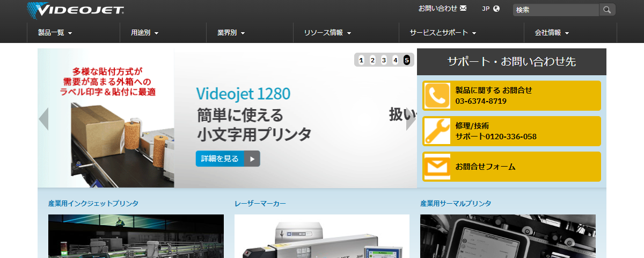Open the JP language selector
Image resolution: width=644 pixels, height=258 pixels.
491,9
